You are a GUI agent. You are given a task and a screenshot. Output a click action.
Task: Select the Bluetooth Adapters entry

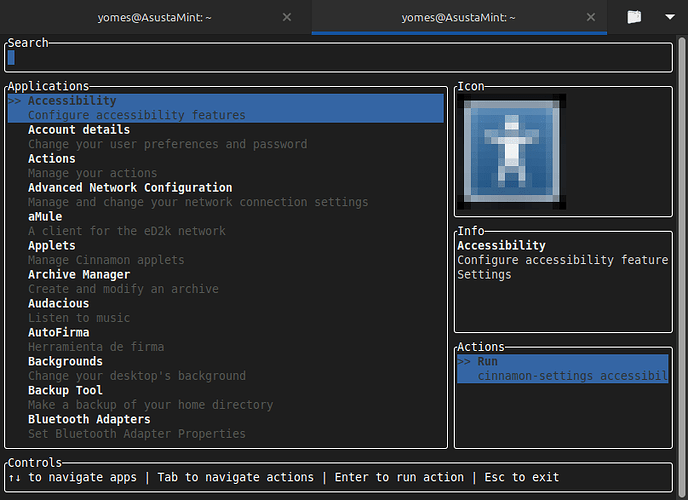click(x=89, y=419)
